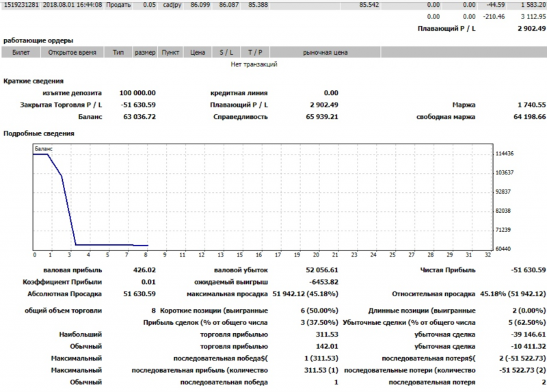This screenshot has width=547, height=392.
Task: Click the 'кредитная линия' label
Action: (239, 93)
